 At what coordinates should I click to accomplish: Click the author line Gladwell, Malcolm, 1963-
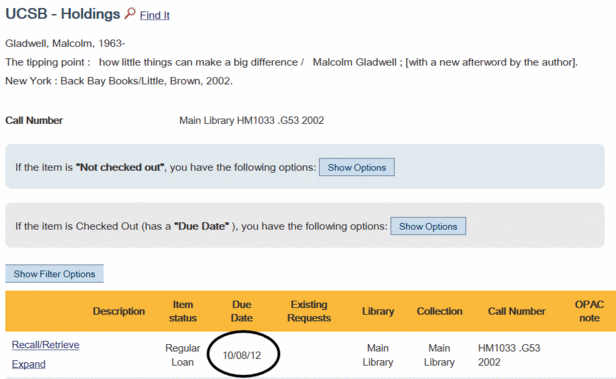pos(65,43)
